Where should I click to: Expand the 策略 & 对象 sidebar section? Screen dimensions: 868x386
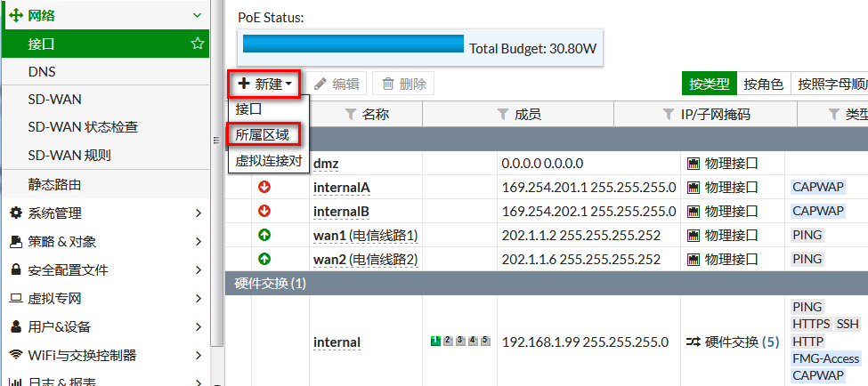point(105,242)
